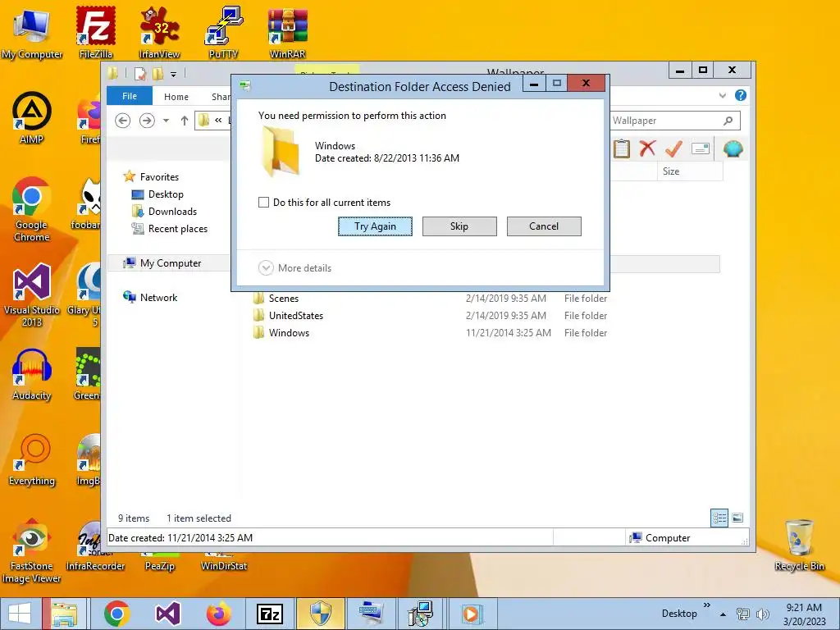This screenshot has height=630, width=840.
Task: Open the AIMP desktop shortcut
Action: click(32, 118)
